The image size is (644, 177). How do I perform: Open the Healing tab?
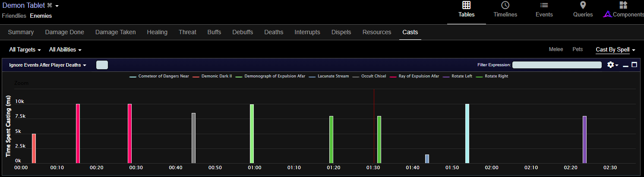pos(157,32)
